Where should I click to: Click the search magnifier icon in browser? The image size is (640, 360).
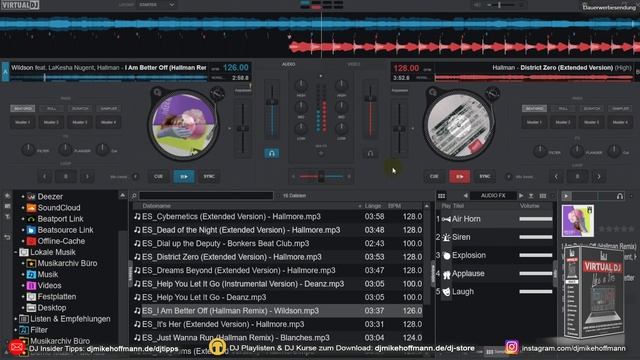click(x=134, y=196)
